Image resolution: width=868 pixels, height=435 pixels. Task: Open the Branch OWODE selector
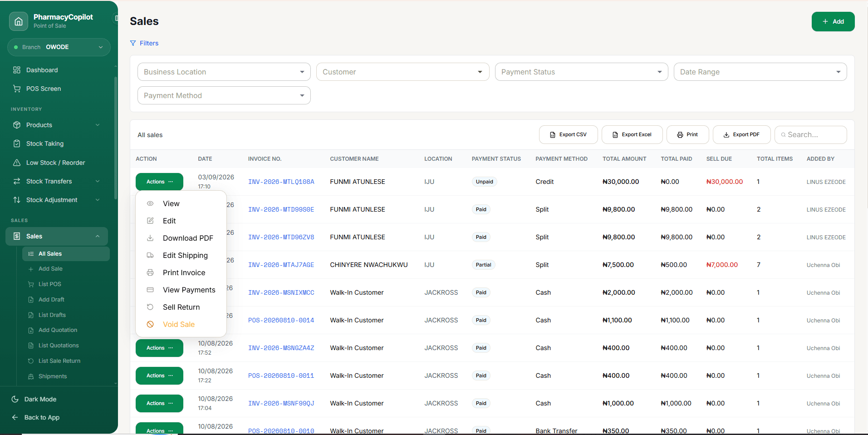pos(59,47)
